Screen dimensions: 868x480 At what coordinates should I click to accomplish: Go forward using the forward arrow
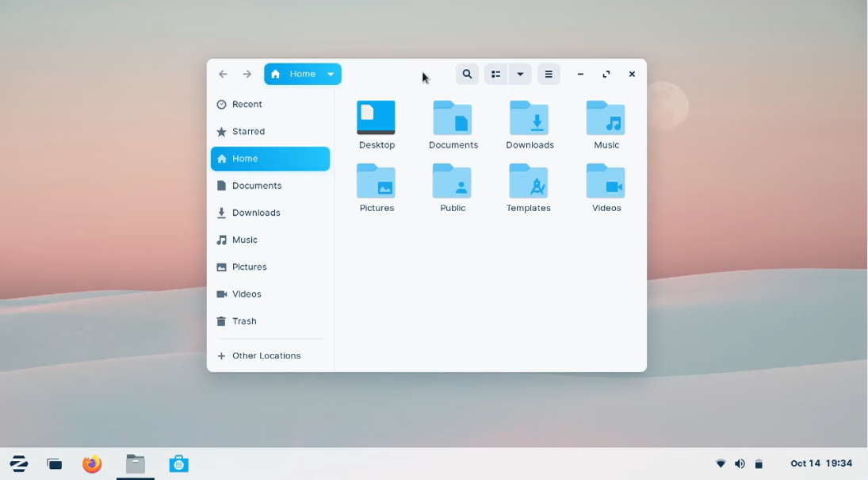pyautogui.click(x=247, y=74)
